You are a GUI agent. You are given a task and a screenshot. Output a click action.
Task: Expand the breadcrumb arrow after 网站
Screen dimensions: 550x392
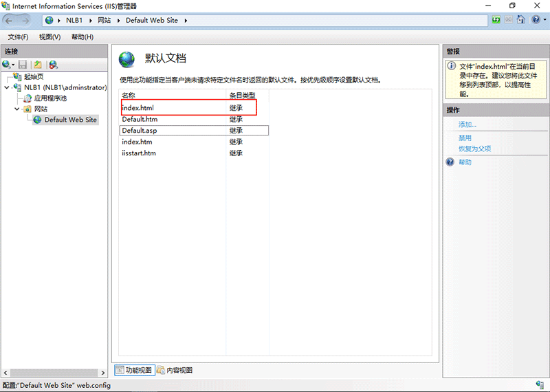click(118, 21)
